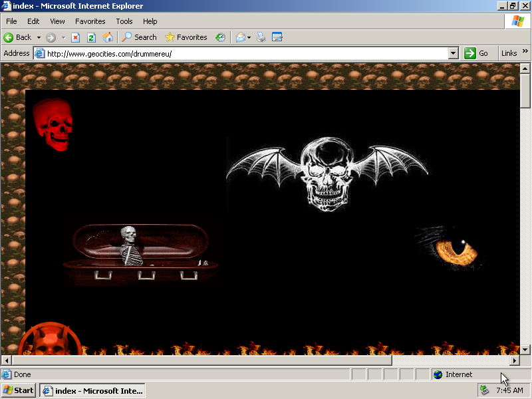Open the Windows Start menu
Image resolution: width=532 pixels, height=399 pixels.
pos(19,390)
